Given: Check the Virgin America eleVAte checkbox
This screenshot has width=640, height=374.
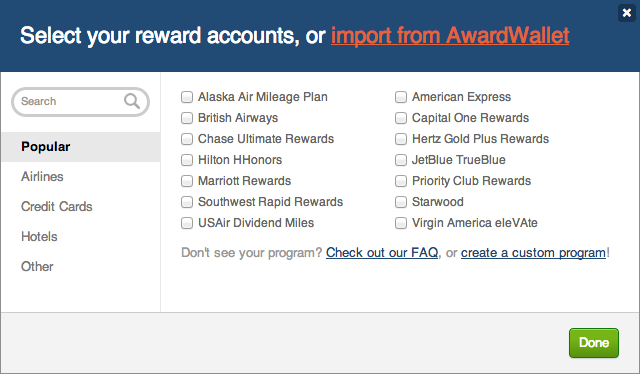Looking at the screenshot, I should coord(401,223).
